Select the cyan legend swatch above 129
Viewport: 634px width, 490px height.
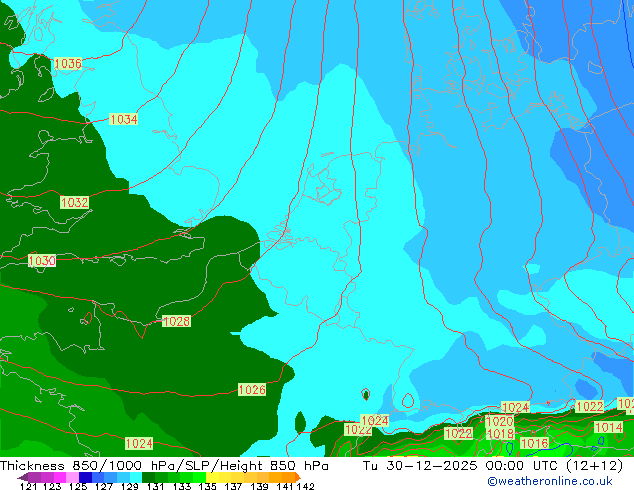tap(136, 477)
